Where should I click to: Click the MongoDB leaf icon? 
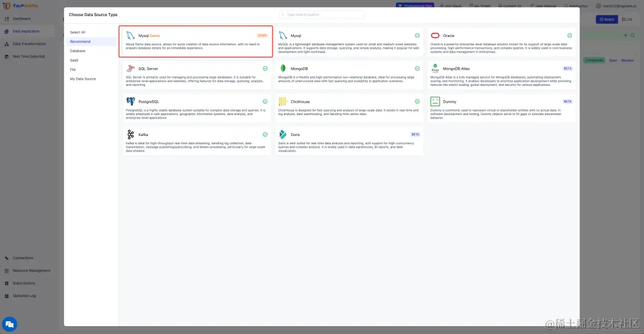pyautogui.click(x=283, y=69)
